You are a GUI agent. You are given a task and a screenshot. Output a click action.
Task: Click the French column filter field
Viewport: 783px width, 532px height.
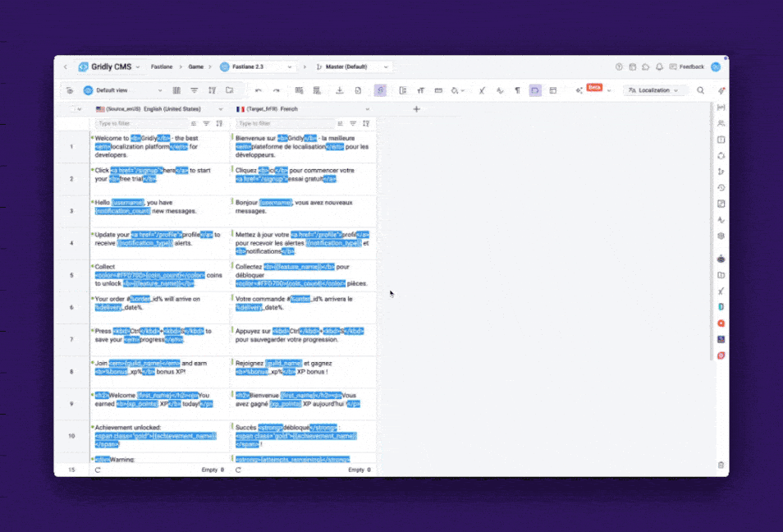pyautogui.click(x=279, y=123)
